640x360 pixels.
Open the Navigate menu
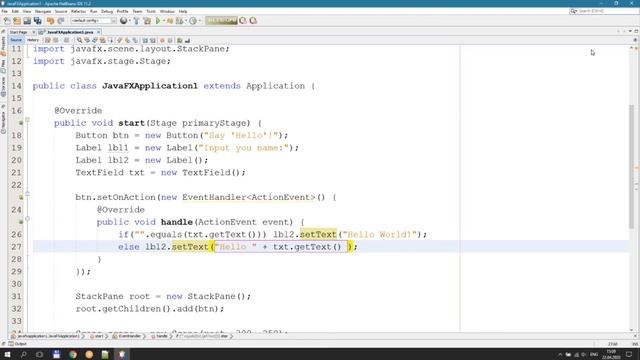[x=43, y=11]
